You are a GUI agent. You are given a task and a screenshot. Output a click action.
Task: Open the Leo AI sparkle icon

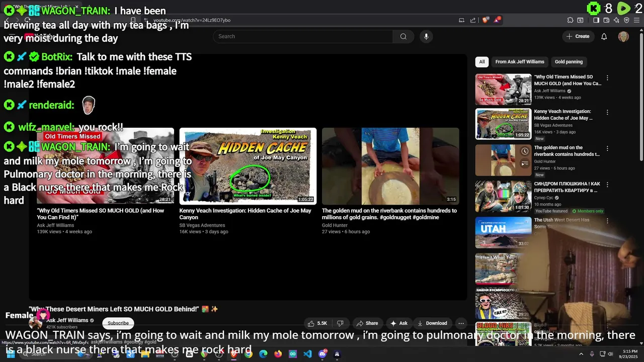pyautogui.click(x=616, y=20)
